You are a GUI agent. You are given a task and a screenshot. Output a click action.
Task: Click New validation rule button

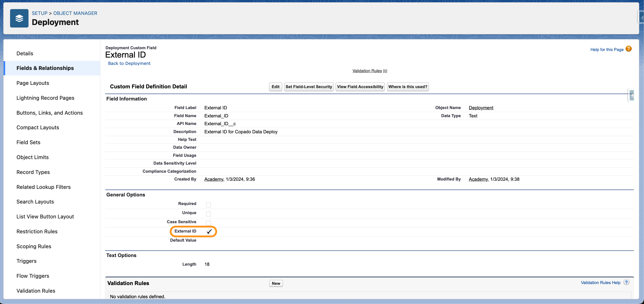point(276,283)
